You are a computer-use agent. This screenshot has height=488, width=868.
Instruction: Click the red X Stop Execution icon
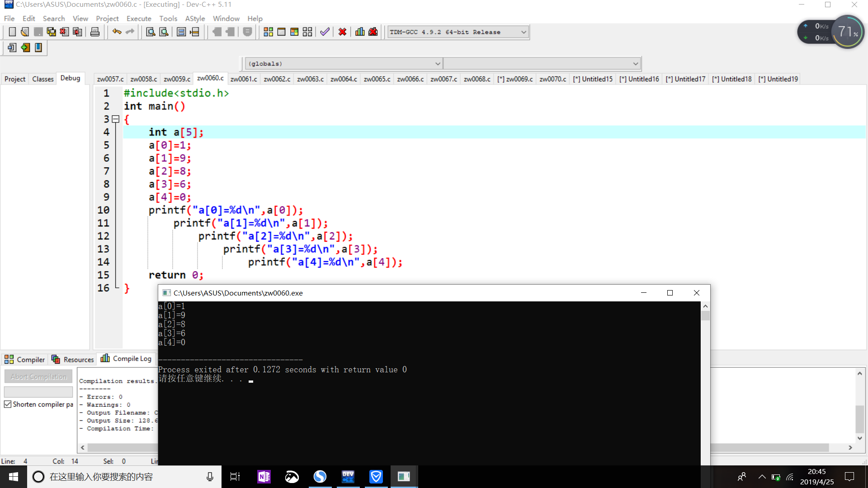[342, 32]
